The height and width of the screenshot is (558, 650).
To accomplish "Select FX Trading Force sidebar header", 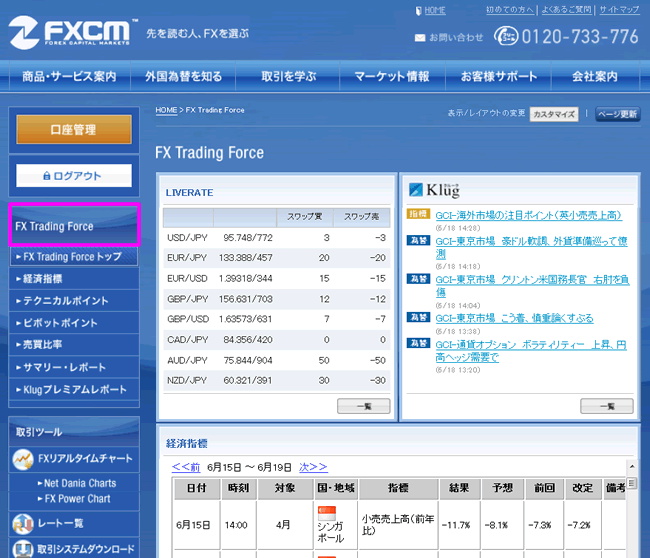I will point(74,225).
